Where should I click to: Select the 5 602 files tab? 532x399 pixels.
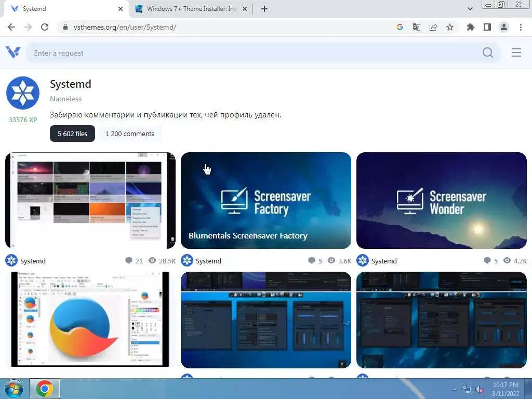click(72, 134)
